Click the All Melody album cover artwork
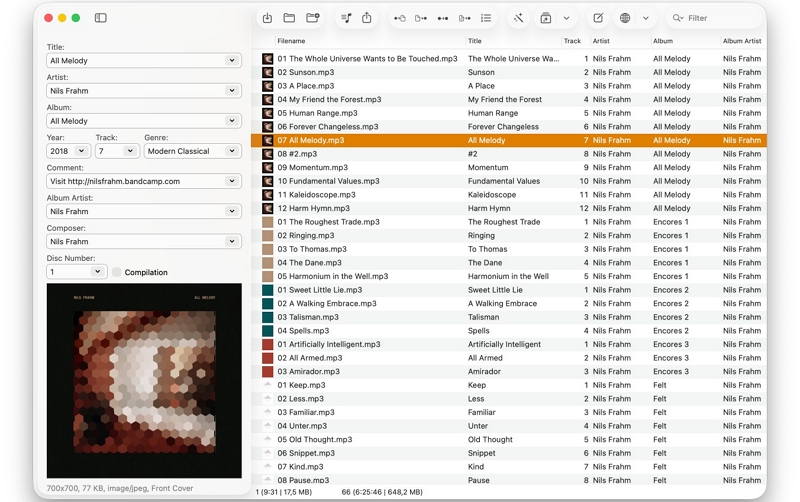Viewport: 800px width, 502px height. click(144, 381)
